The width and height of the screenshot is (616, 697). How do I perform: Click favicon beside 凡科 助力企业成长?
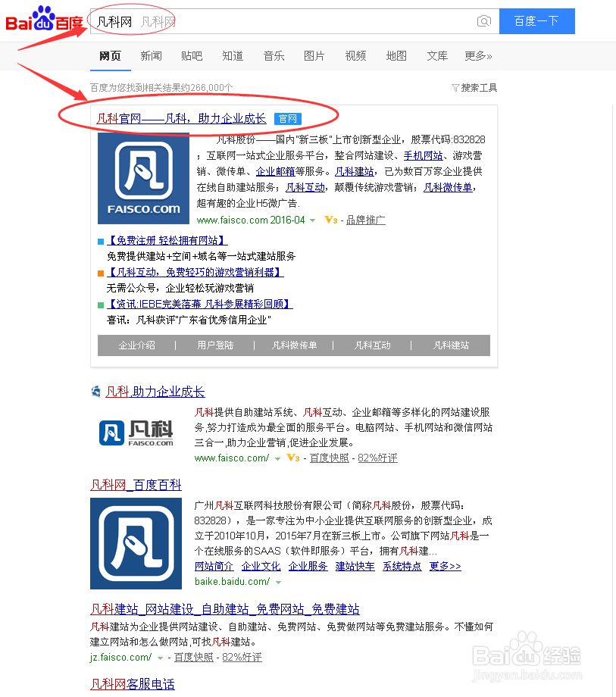[95, 391]
